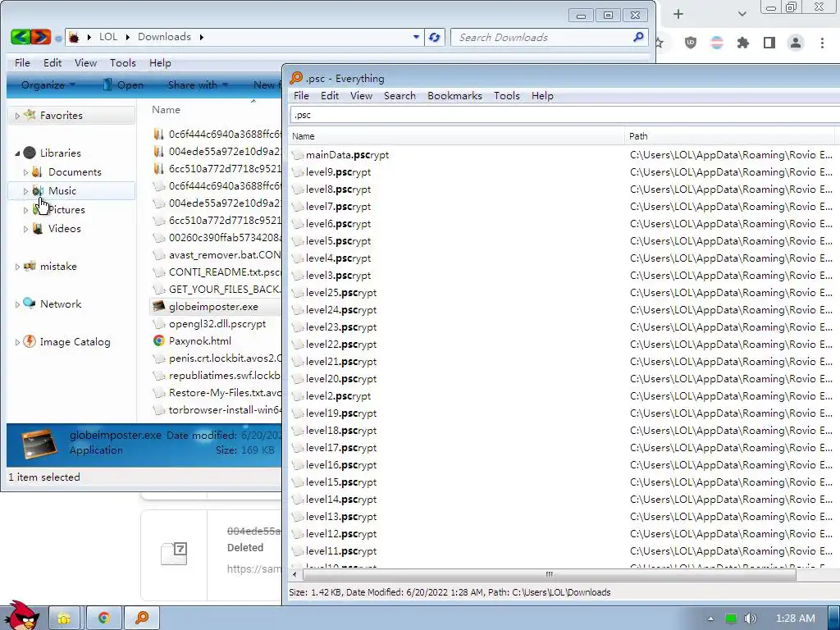Show hidden tray icons arrow

pyautogui.click(x=710, y=619)
